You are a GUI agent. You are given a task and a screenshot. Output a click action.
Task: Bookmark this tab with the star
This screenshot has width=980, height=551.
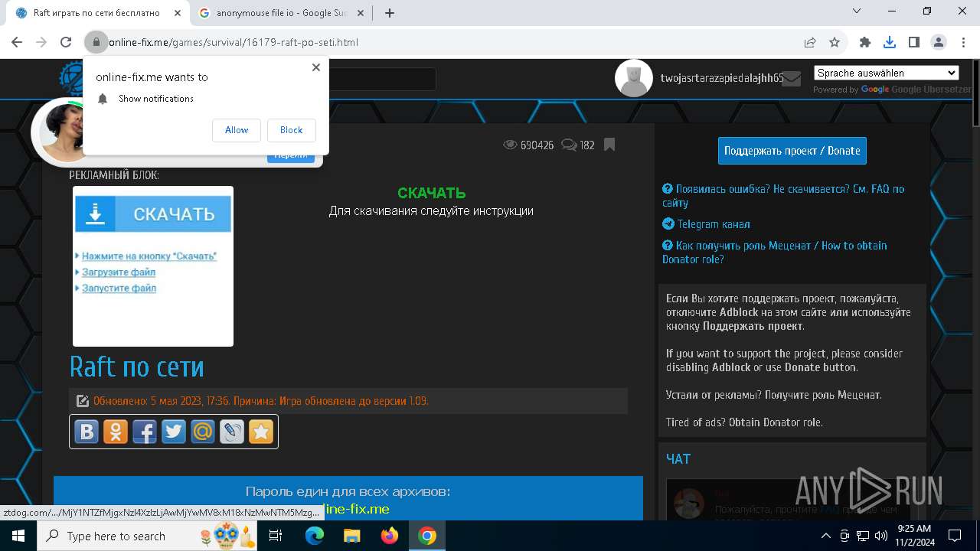tap(835, 42)
